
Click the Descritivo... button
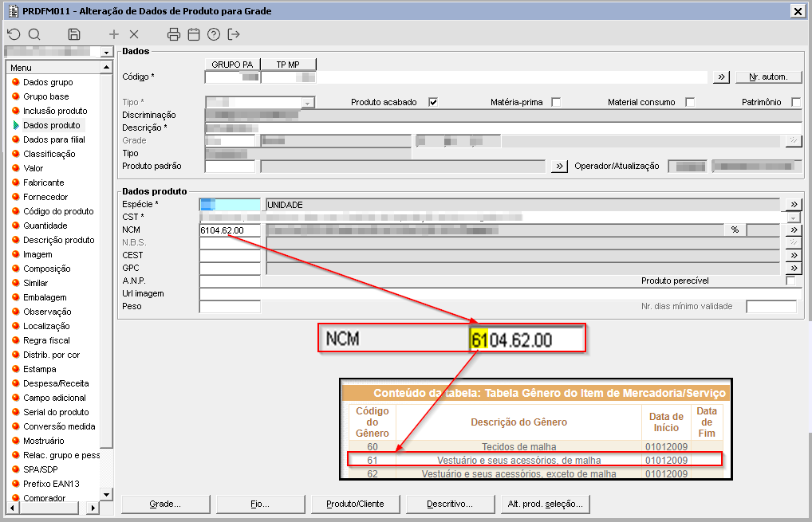coord(450,504)
